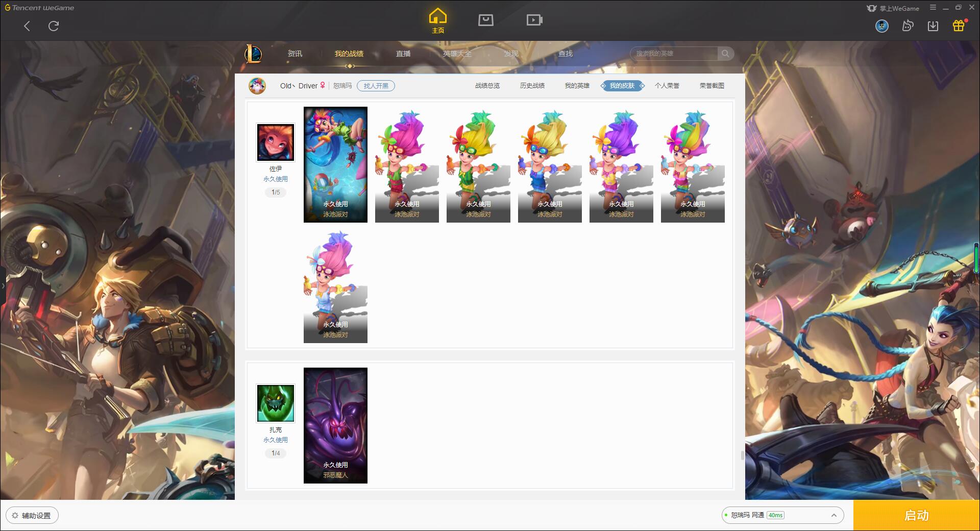Switch to the 直播 tab
980x531 pixels.
pos(403,54)
